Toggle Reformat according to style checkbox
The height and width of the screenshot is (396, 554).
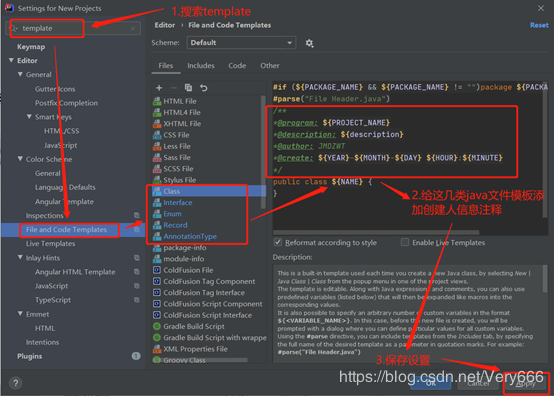pos(278,242)
